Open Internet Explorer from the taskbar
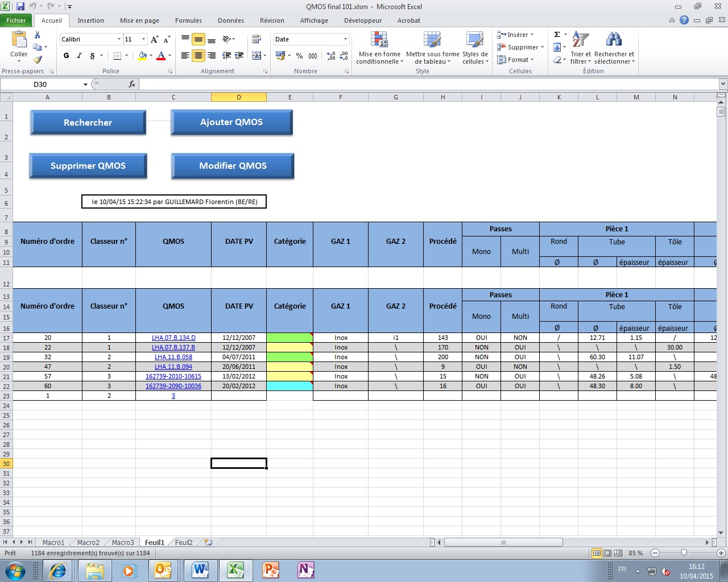Screen dimensions: 728x582 point(58,570)
